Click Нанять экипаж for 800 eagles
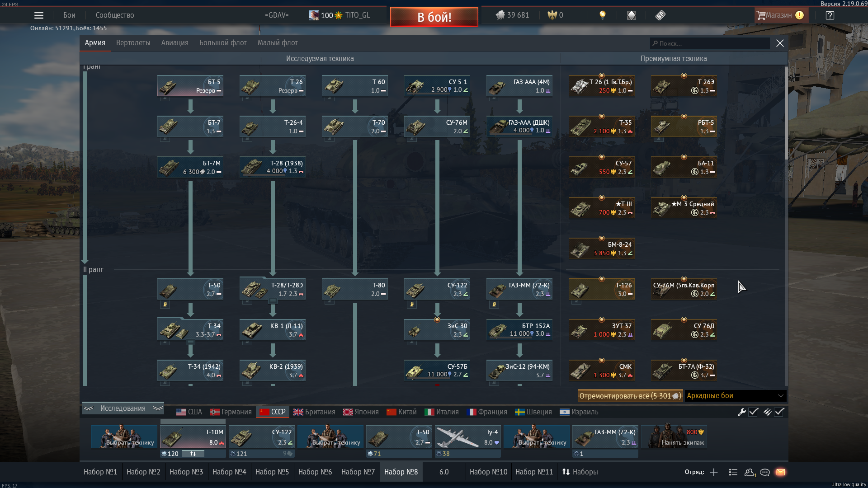Viewport: 868px width, 488px height. click(674, 436)
